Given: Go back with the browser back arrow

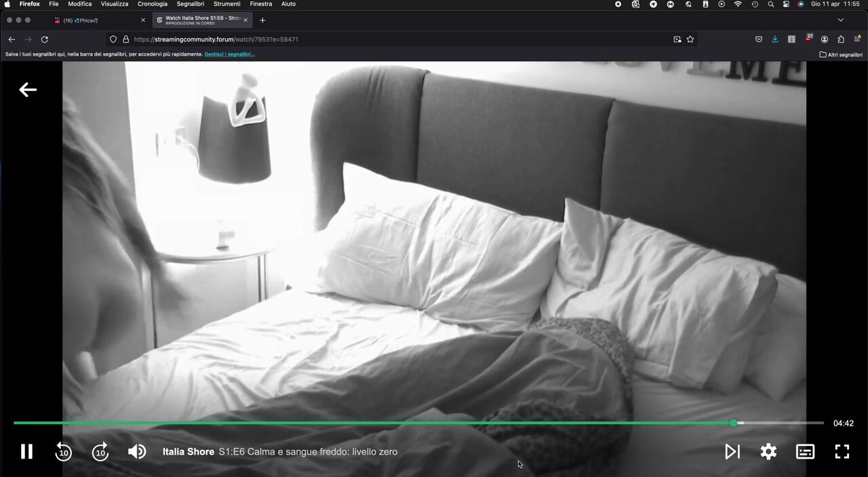Looking at the screenshot, I should tap(12, 39).
